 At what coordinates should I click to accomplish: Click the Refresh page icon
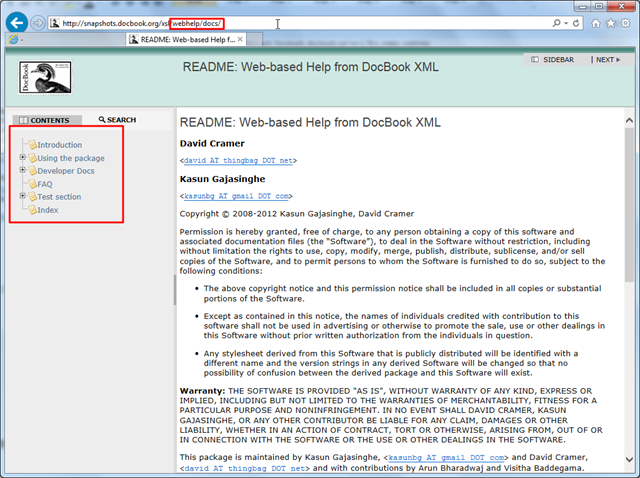(x=576, y=23)
